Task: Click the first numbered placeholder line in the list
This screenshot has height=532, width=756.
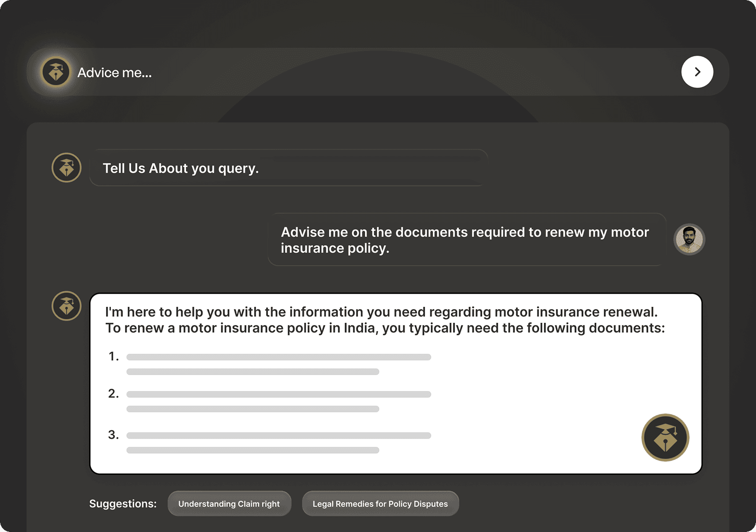Action: click(x=279, y=356)
